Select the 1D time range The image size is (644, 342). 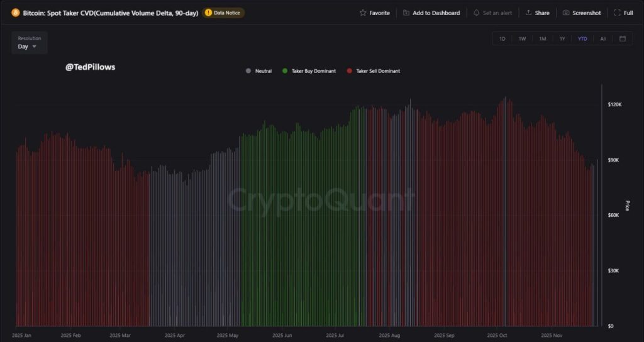coord(502,39)
